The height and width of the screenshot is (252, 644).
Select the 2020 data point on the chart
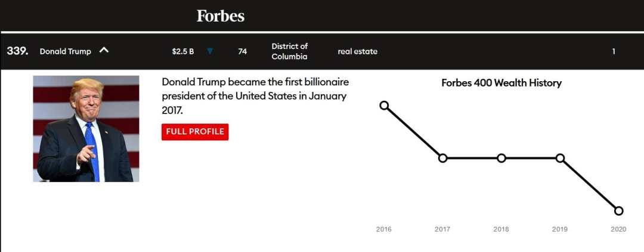pos(618,211)
